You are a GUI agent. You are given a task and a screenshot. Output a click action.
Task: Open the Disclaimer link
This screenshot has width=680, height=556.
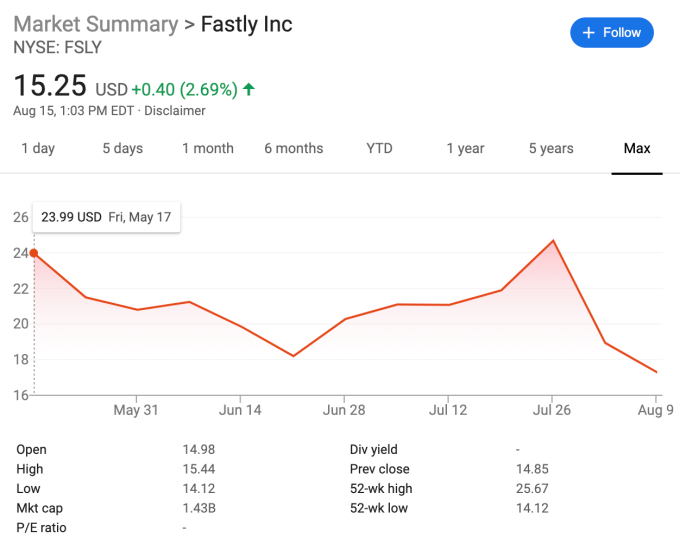(x=174, y=111)
